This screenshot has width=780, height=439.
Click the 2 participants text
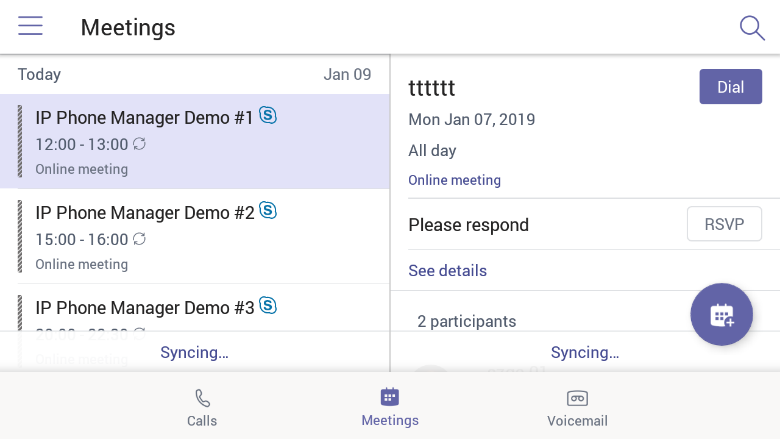(x=467, y=321)
